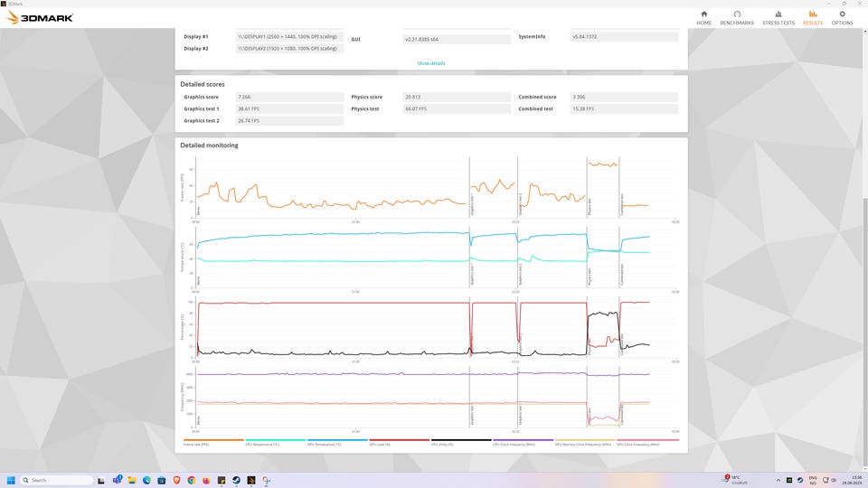Hide the CPU Clock Frequency legend series
Image resolution: width=868 pixels, height=488 pixels.
pos(510,445)
